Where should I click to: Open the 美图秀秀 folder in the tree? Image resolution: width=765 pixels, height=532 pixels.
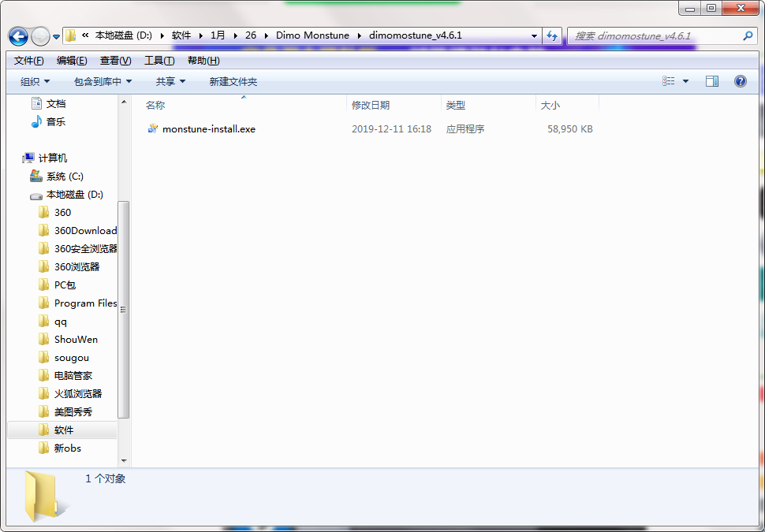click(73, 412)
